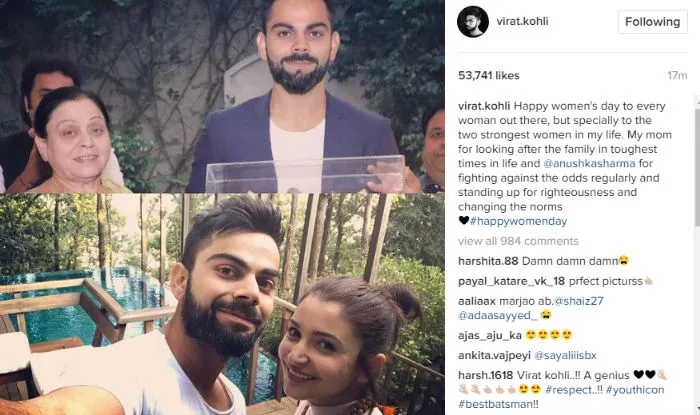Click the comments scrollbar track
Viewport: 700px width, 415px height.
[697, 254]
